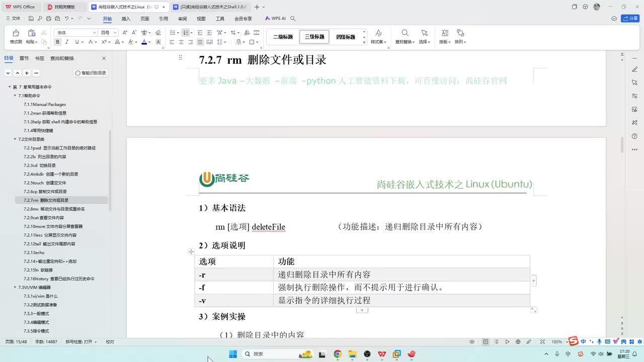Click the text highlight color icon
Viewport: 644px width, 362px height.
131,42
